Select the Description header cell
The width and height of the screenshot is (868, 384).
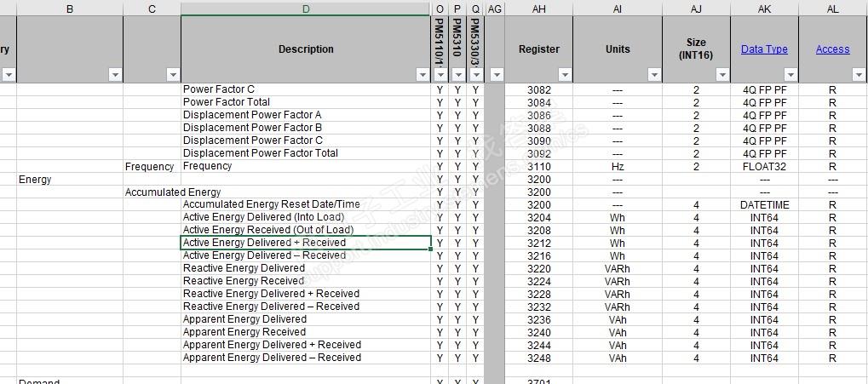(306, 49)
